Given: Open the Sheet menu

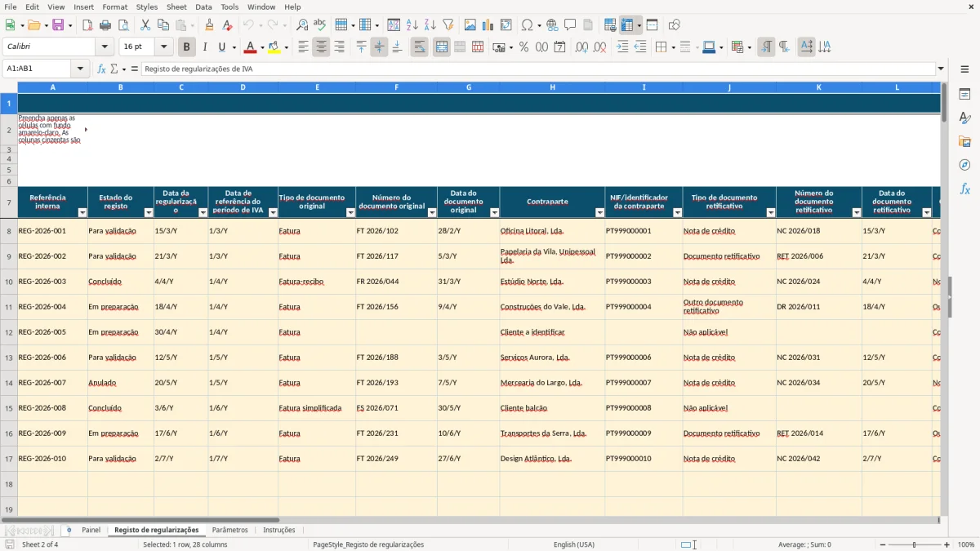Looking at the screenshot, I should (176, 7).
